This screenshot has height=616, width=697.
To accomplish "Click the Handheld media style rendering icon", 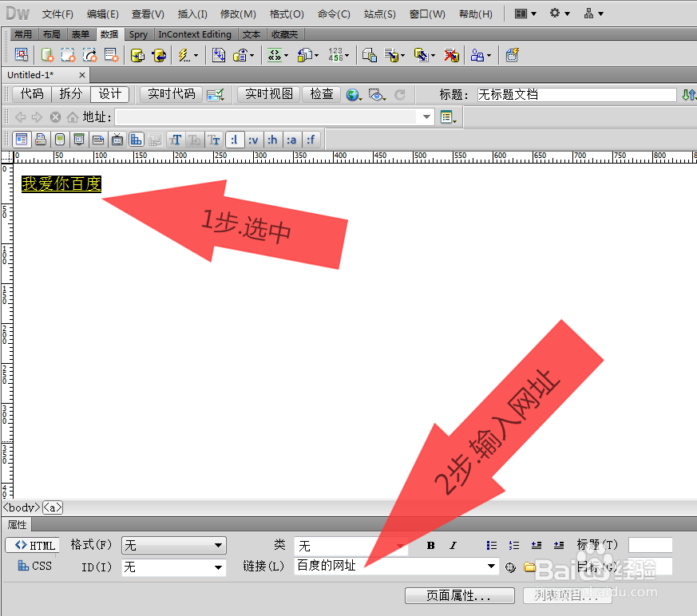I will coord(60,140).
